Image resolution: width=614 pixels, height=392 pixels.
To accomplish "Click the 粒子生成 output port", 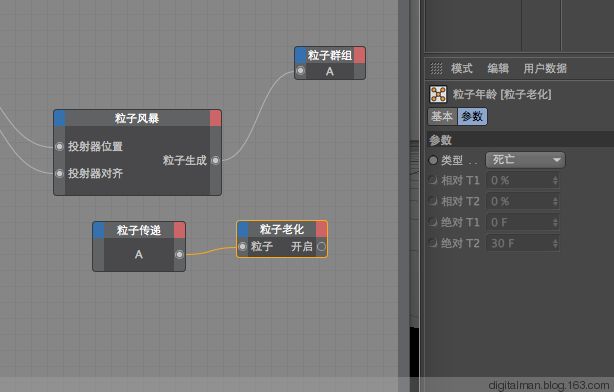I will [215, 160].
